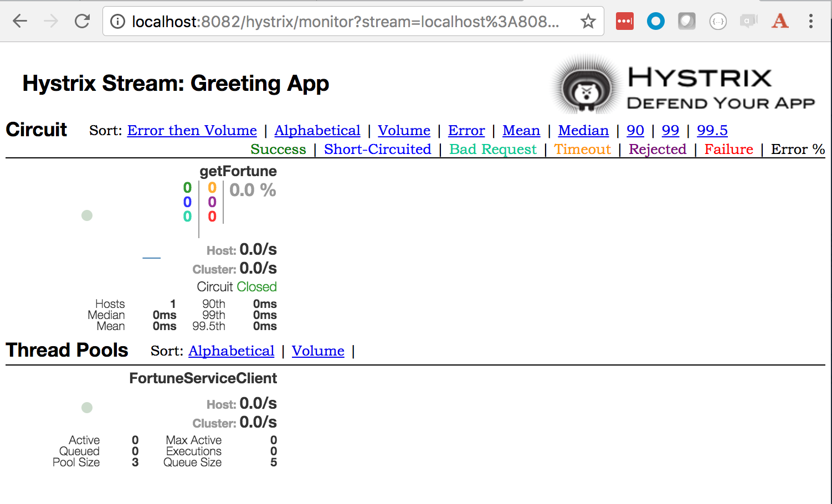The width and height of the screenshot is (832, 504).
Task: Click the orange Timeout legend label
Action: tap(582, 149)
